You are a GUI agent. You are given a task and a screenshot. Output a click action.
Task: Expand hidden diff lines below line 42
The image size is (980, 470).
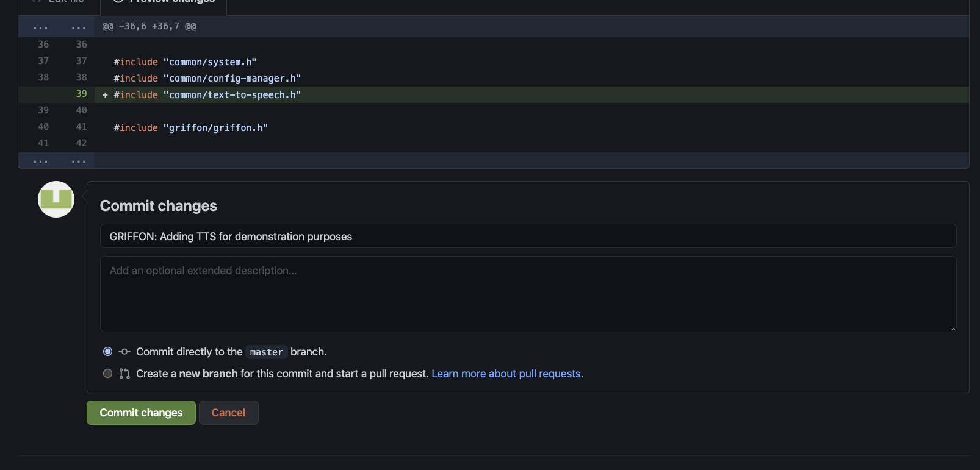[56, 160]
